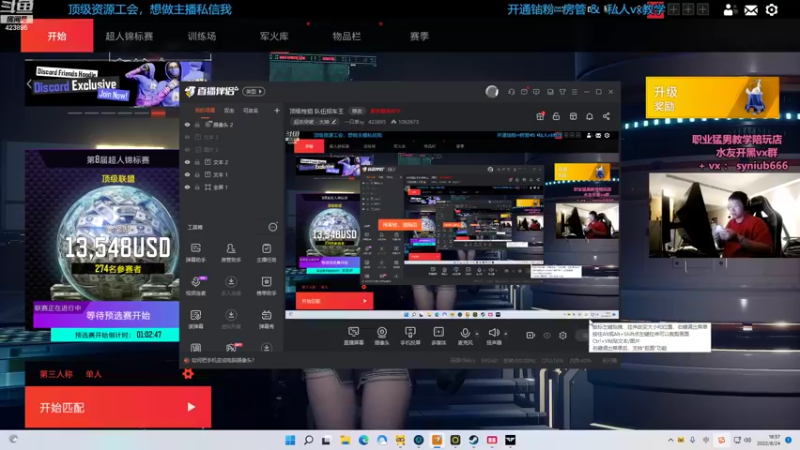Open game friends icon at top right
The image size is (800, 450).
(729, 10)
